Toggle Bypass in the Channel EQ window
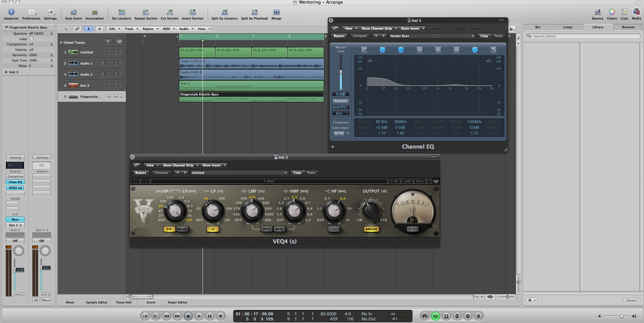Viewport: 644px width, 323px height. 339,36
